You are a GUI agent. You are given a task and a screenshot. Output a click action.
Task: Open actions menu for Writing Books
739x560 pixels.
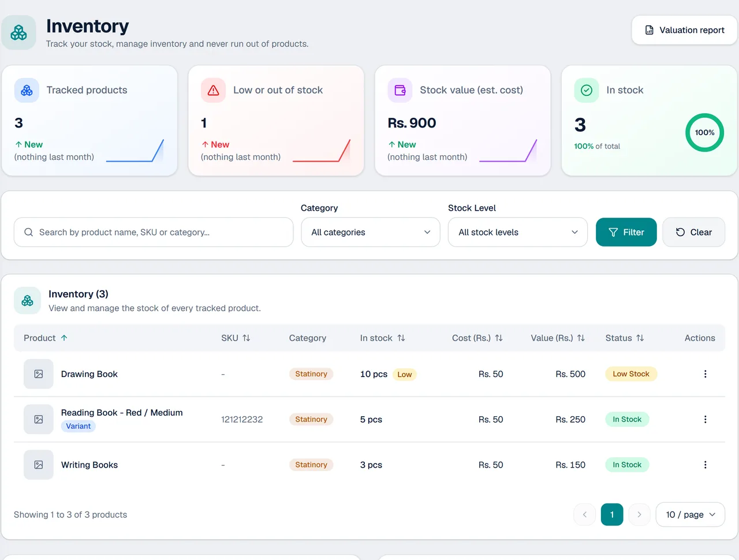point(705,465)
